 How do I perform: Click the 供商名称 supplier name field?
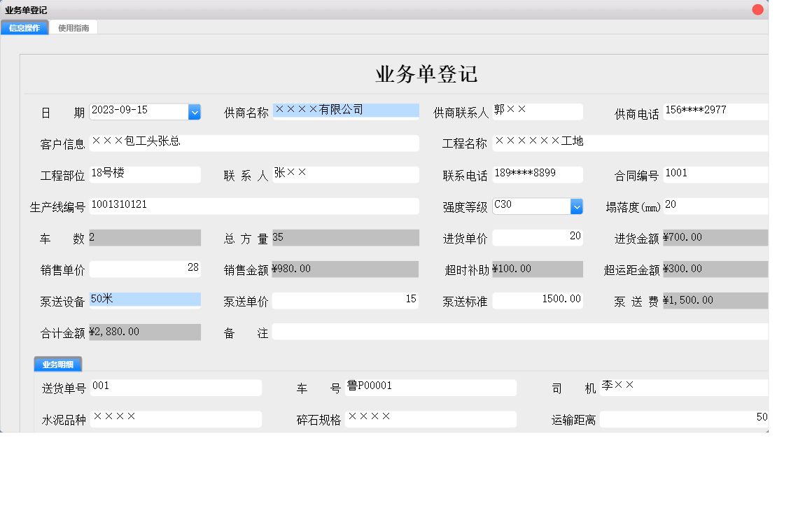[x=346, y=110]
